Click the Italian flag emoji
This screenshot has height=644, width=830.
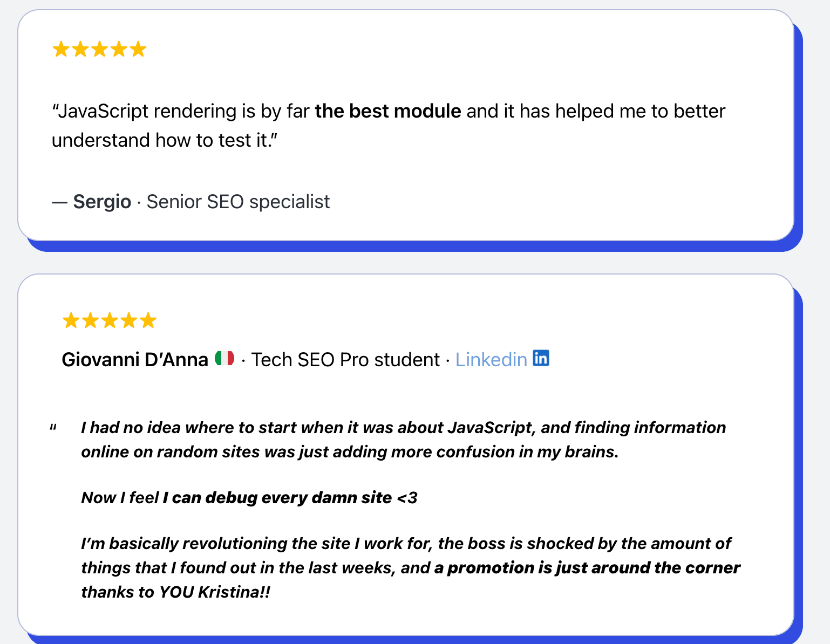[x=224, y=359]
